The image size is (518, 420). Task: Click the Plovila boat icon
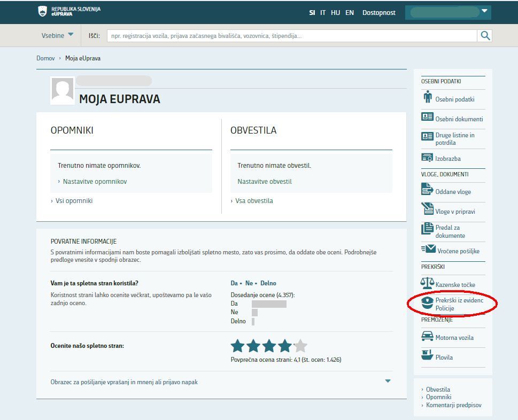(427, 355)
